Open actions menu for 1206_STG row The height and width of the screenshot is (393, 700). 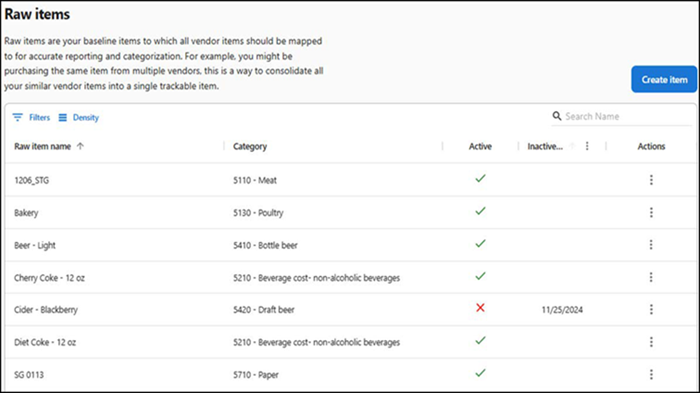[651, 180]
